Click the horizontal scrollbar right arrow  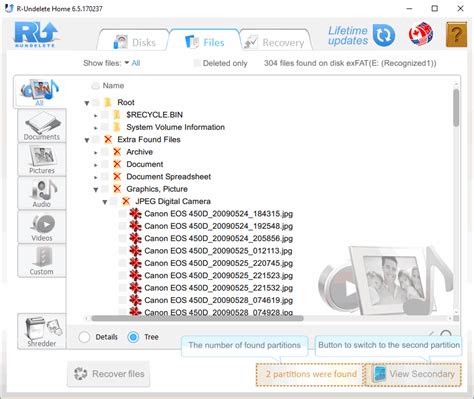(450, 318)
